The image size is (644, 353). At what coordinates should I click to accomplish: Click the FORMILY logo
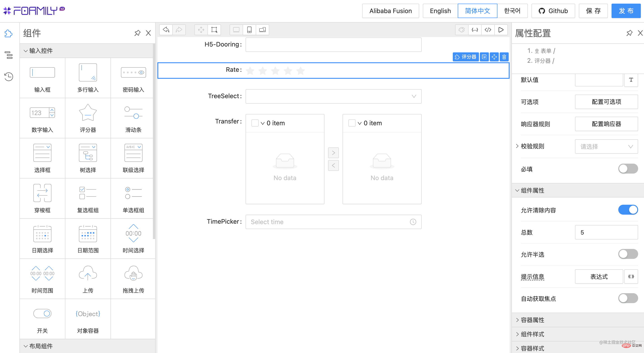point(34,11)
